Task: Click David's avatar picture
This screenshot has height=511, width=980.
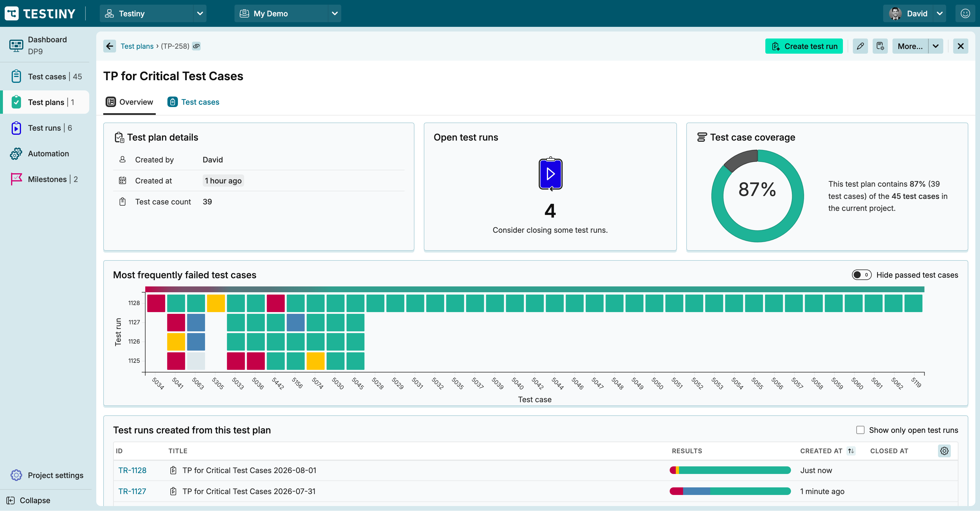Action: [x=895, y=13]
